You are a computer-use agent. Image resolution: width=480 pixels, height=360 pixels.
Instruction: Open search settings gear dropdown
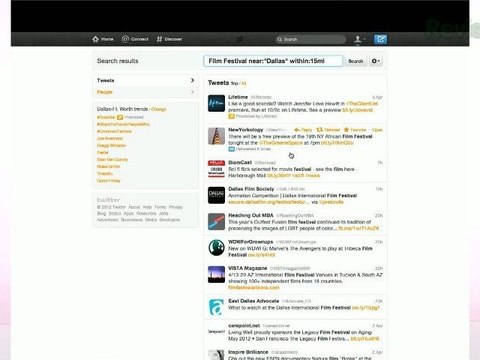tap(376, 61)
